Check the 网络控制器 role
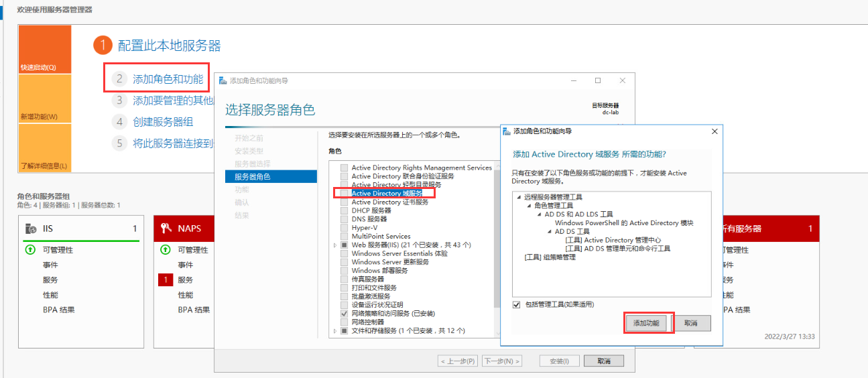 [344, 322]
